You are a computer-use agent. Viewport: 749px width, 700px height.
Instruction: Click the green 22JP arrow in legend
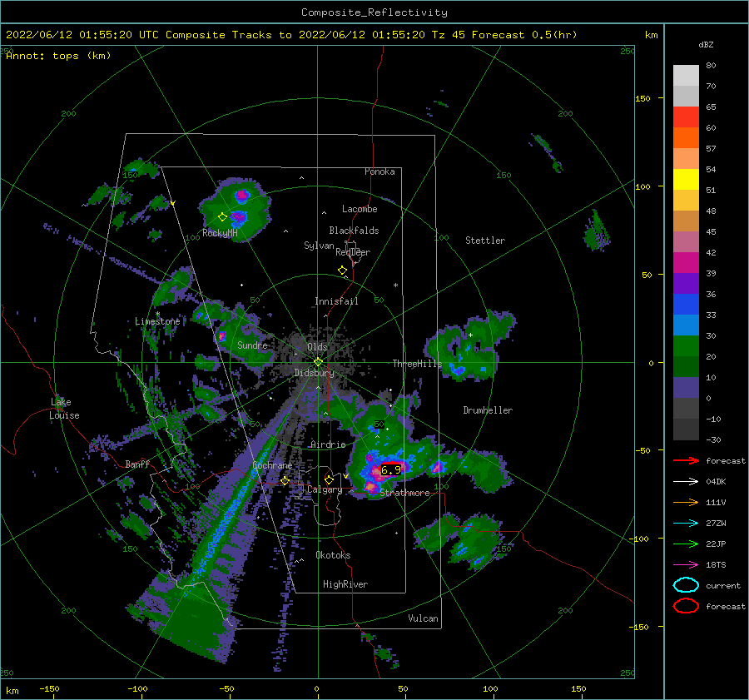pos(686,544)
